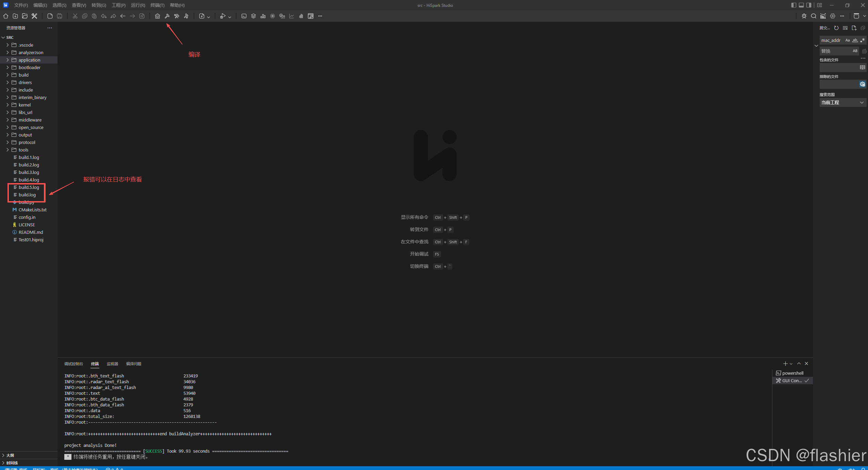Toggle Use Regular Expression in search box
This screenshot has height=470, width=868.
(863, 40)
